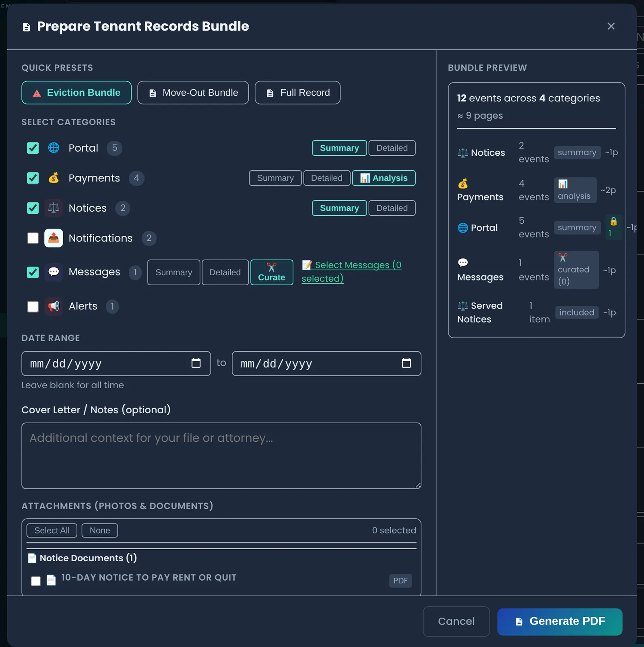Screen dimensions: 644x647
Task: Enable the Alerts category checkbox
Action: (33, 307)
